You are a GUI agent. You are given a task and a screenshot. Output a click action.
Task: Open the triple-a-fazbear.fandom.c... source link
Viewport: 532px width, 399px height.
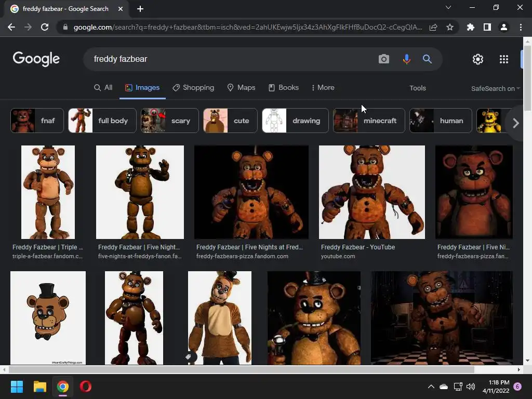pos(47,256)
